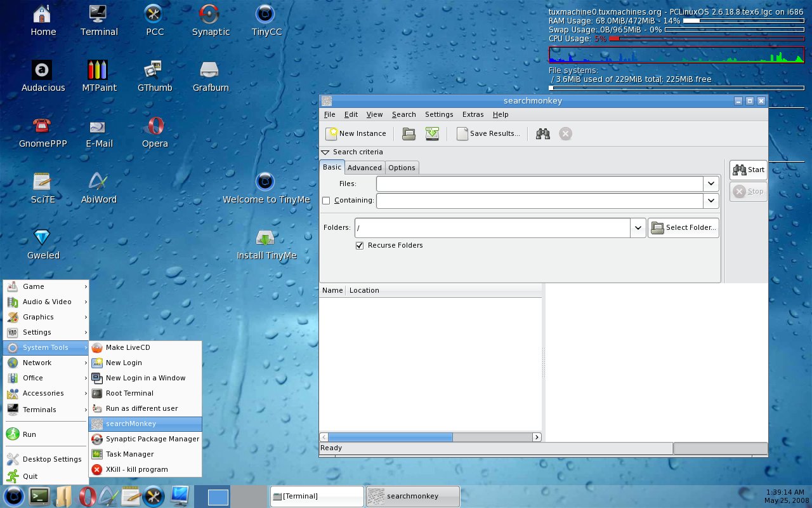Click the [Terminal] window button in taskbar
This screenshot has width=812, height=508.
tap(317, 496)
